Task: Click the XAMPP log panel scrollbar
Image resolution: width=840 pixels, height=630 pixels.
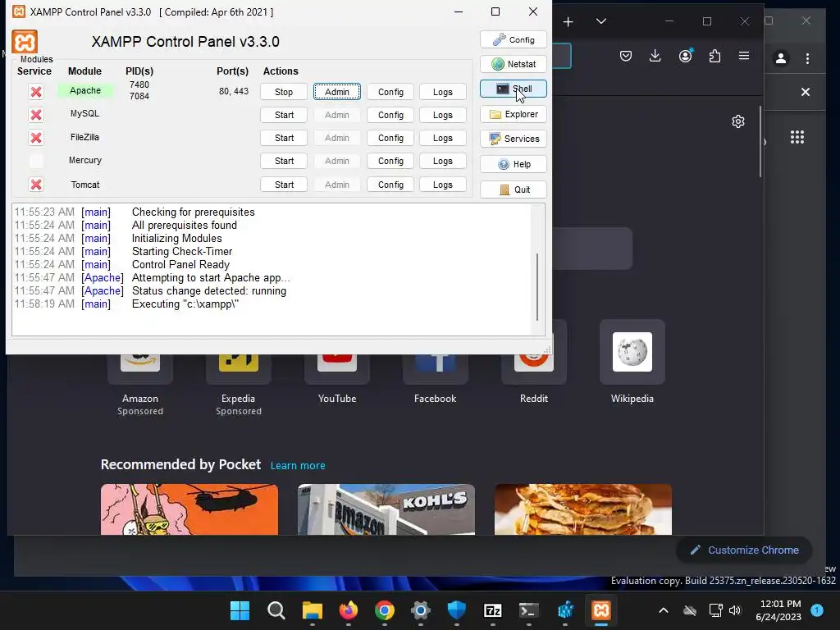Action: tap(536, 286)
